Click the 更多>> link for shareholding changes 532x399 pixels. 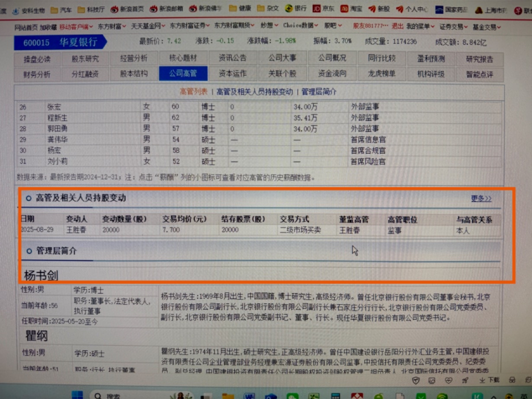[481, 199]
